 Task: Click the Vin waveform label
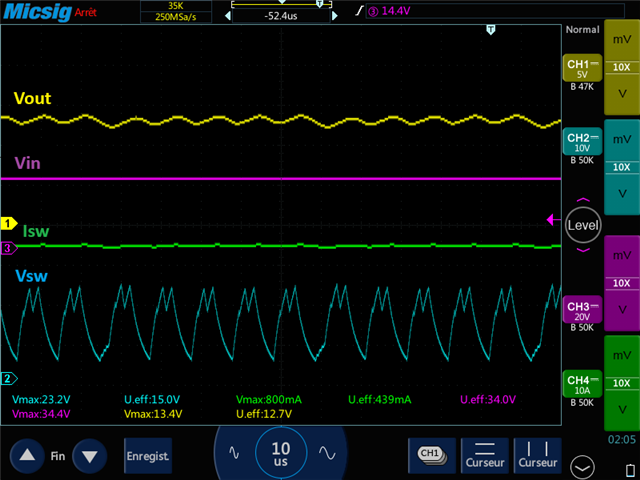[x=27, y=163]
